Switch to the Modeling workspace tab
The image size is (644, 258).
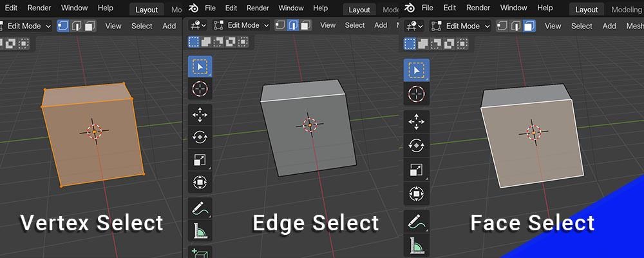625,9
